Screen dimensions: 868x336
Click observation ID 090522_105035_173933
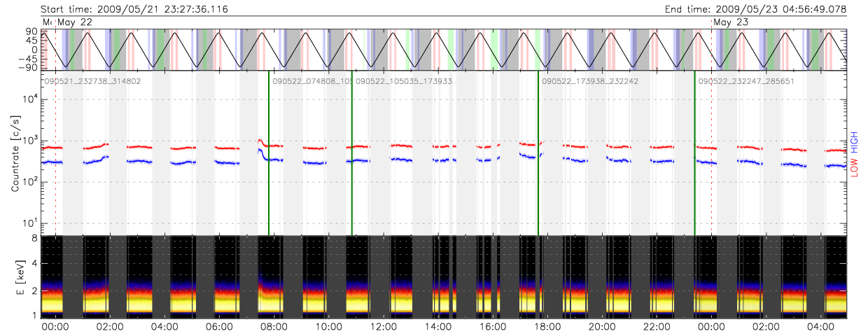[404, 81]
